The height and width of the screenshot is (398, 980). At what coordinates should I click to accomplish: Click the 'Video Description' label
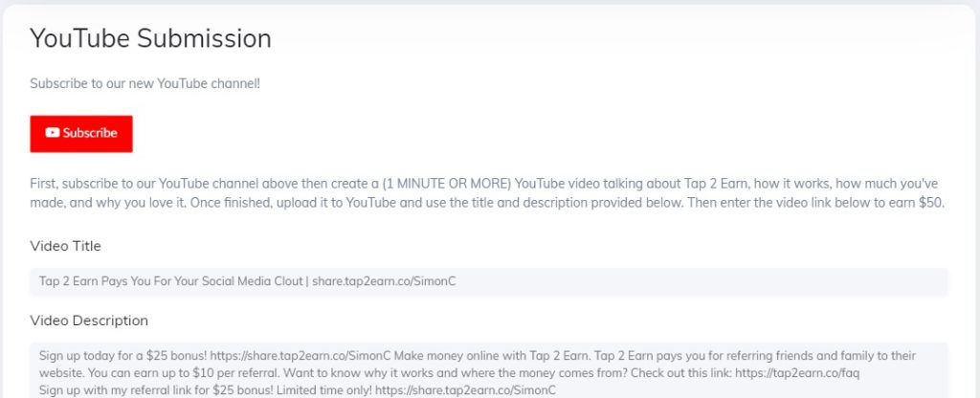click(89, 321)
